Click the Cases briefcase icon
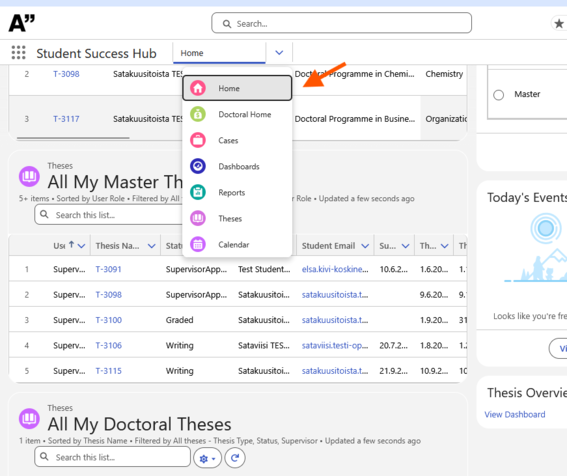This screenshot has height=476, width=567. (198, 140)
